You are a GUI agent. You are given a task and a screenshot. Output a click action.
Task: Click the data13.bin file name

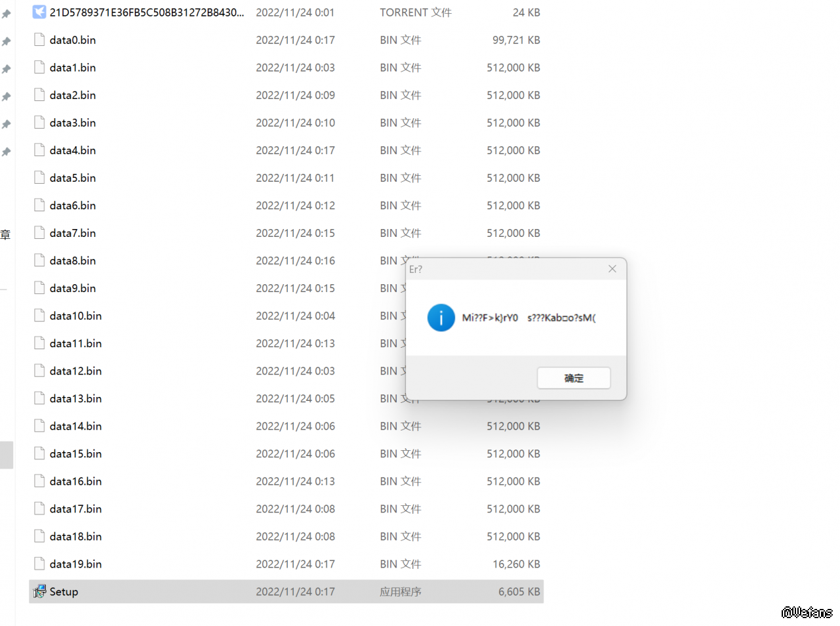click(76, 398)
